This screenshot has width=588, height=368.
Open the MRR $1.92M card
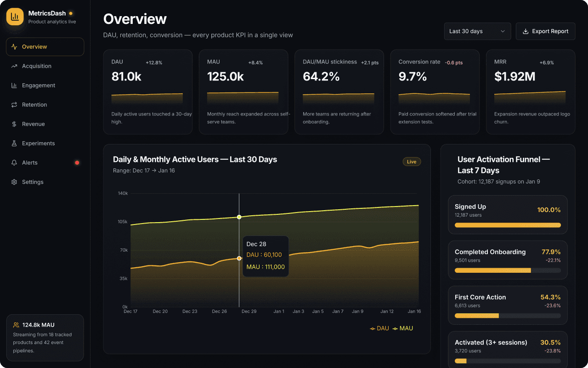(x=531, y=92)
